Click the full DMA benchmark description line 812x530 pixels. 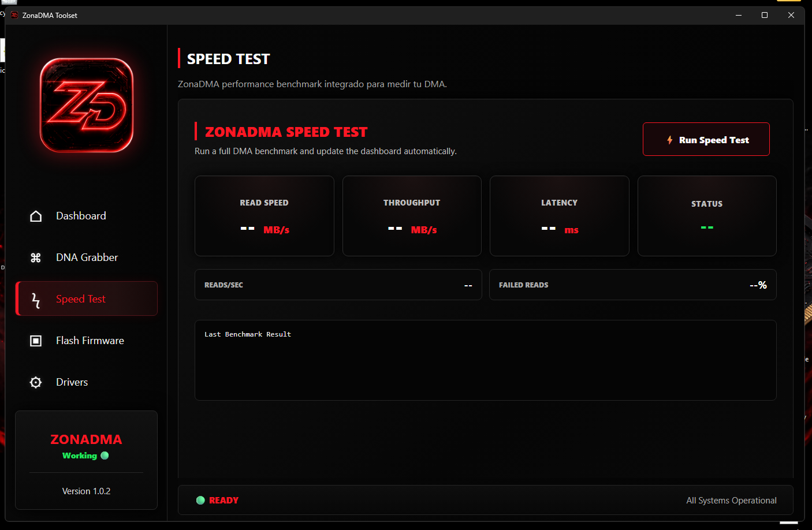(x=326, y=151)
